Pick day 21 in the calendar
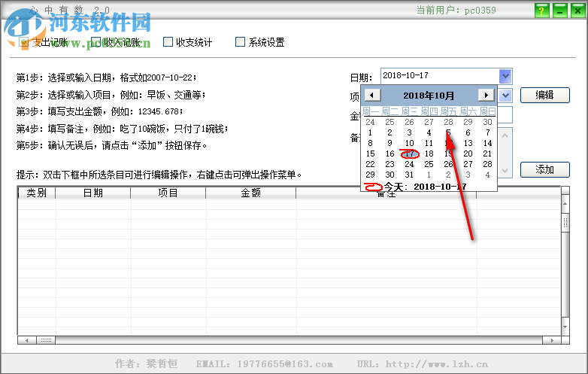Screen dimensions: 588x374 pyautogui.click(x=487, y=154)
